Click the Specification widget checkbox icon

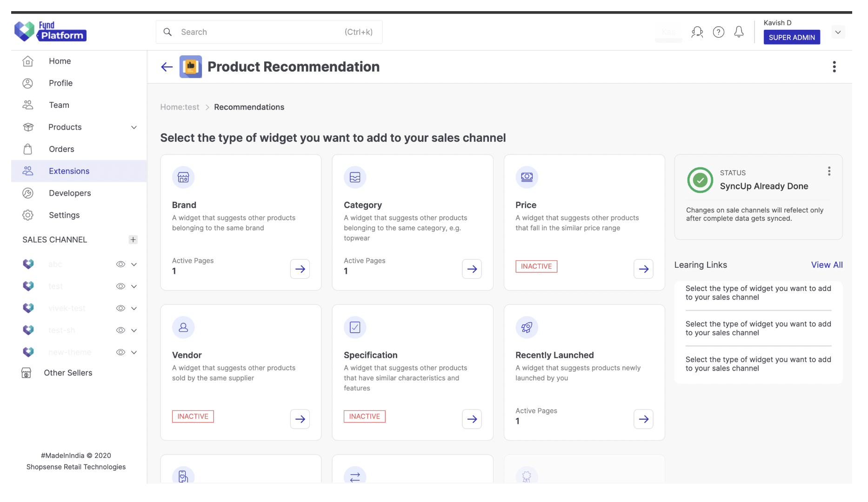coord(355,327)
